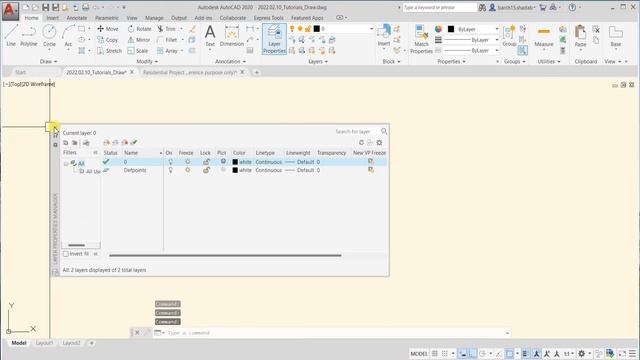The height and width of the screenshot is (360, 640).
Task: Click the Start tab
Action: pyautogui.click(x=20, y=72)
